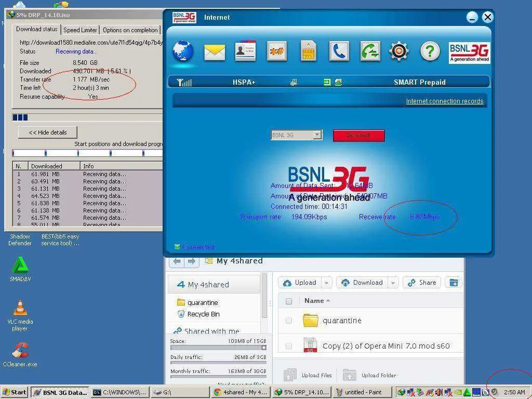Switch to untitled - Paint taskbar item
Screen dimensions: 532x399
tap(362, 392)
